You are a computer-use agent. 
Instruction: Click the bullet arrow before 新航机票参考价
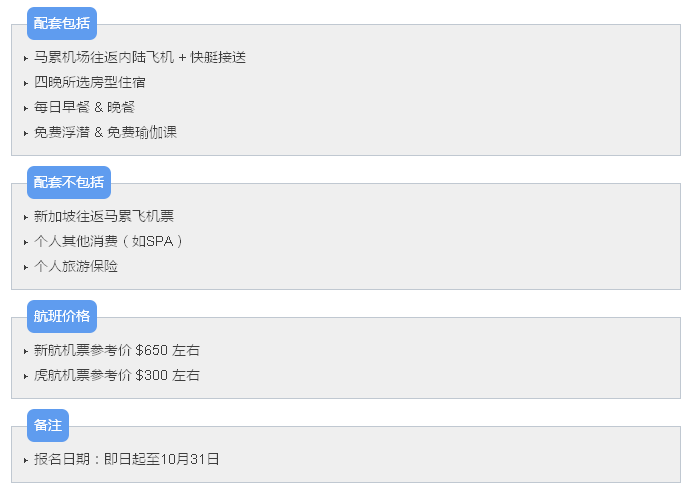coord(26,352)
